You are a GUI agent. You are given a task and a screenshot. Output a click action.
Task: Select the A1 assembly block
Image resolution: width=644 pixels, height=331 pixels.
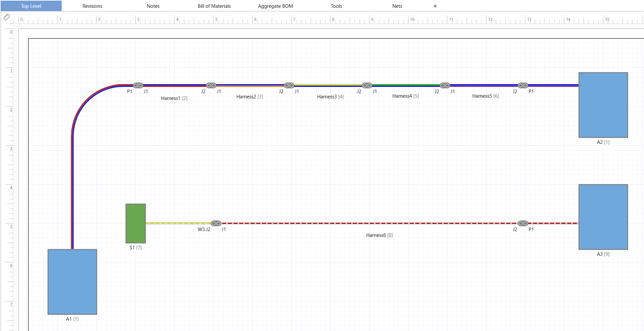[72, 282]
